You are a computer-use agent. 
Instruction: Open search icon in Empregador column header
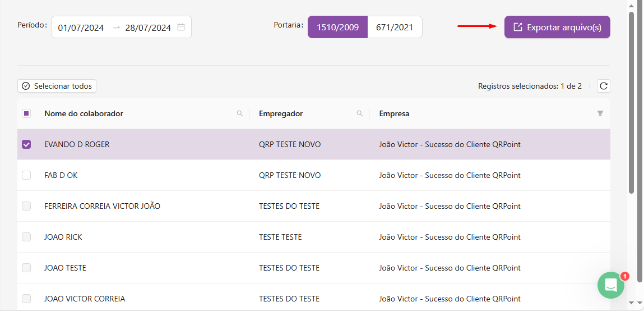pyautogui.click(x=360, y=113)
